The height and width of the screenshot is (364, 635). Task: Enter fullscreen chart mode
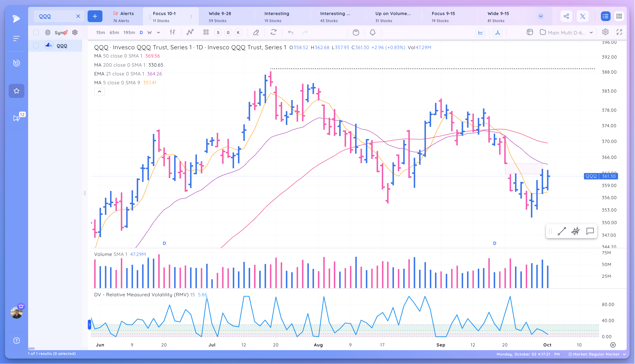coord(619,32)
